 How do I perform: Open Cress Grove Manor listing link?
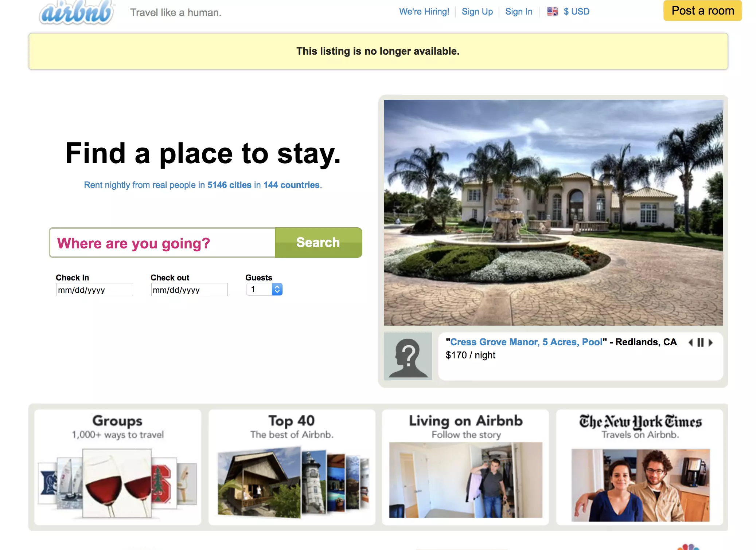(526, 342)
